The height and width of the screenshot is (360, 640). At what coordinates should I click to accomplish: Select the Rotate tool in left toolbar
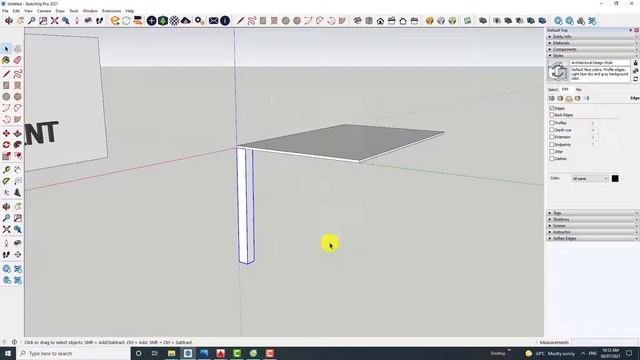point(6,145)
